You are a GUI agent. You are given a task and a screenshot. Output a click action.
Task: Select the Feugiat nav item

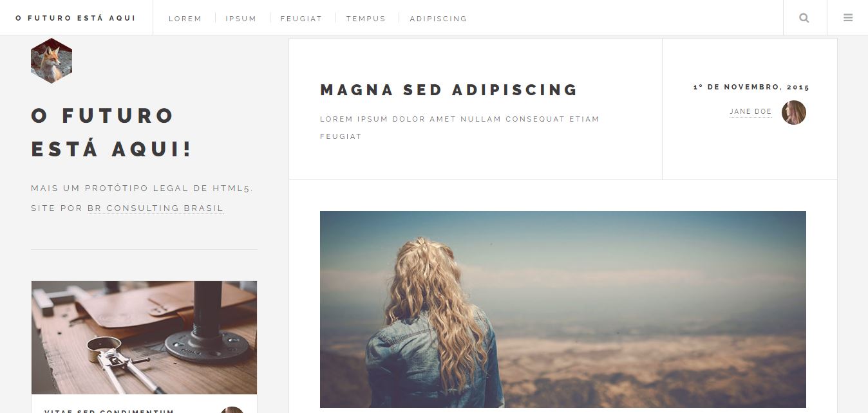pos(301,19)
